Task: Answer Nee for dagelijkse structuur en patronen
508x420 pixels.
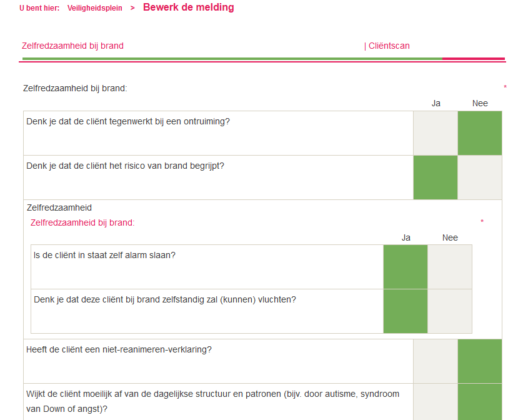Action: 480,402
